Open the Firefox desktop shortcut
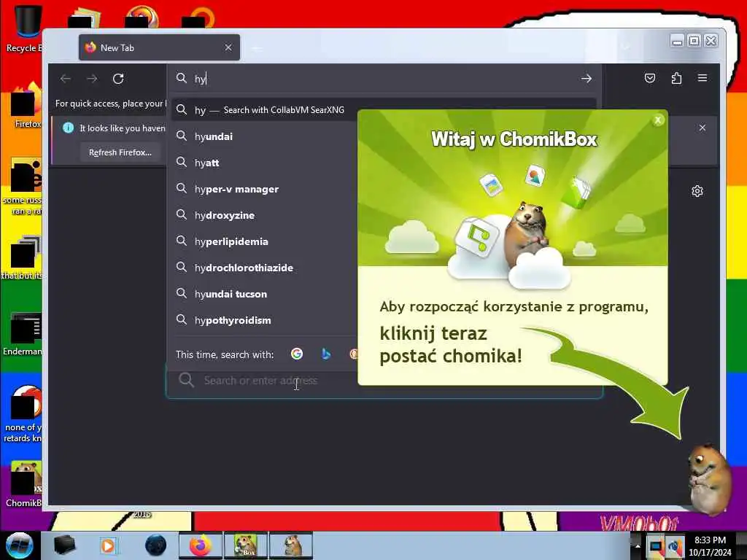The height and width of the screenshot is (560, 747). 27,106
